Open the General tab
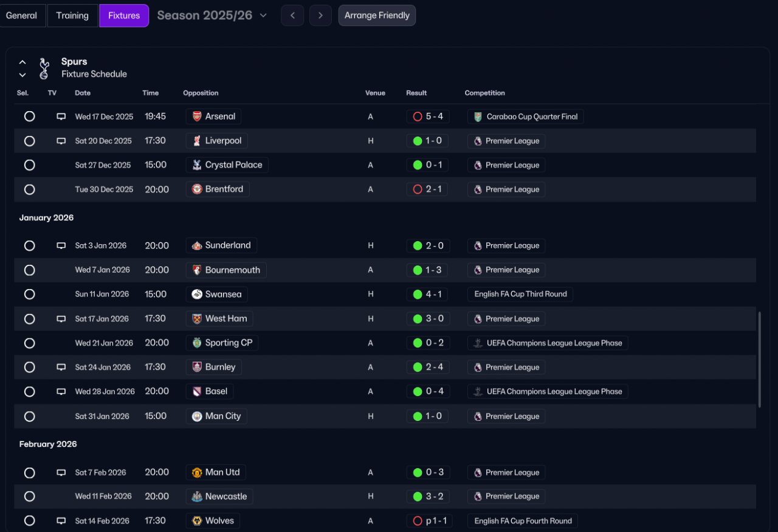 pos(22,16)
